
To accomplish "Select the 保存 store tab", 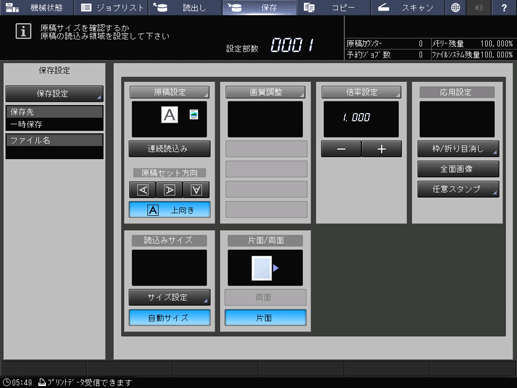I will point(259,7).
